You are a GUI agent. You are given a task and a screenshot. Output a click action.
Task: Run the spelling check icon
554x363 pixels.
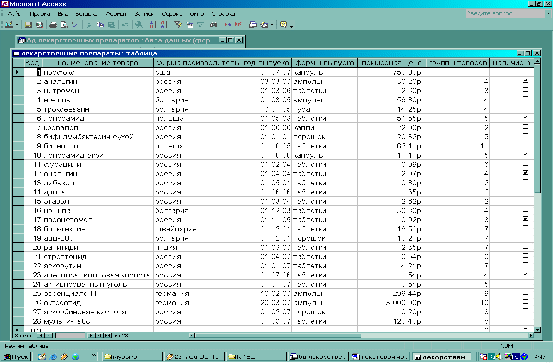[75, 25]
